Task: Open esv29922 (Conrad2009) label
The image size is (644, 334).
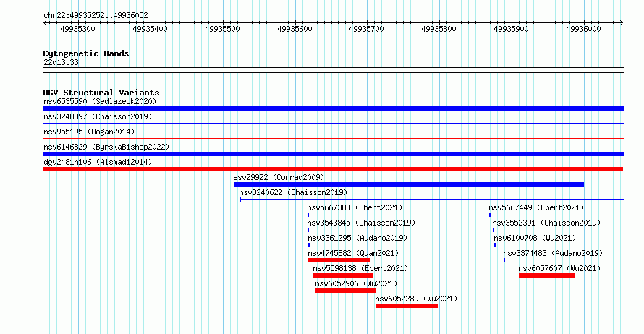Action: (279, 177)
